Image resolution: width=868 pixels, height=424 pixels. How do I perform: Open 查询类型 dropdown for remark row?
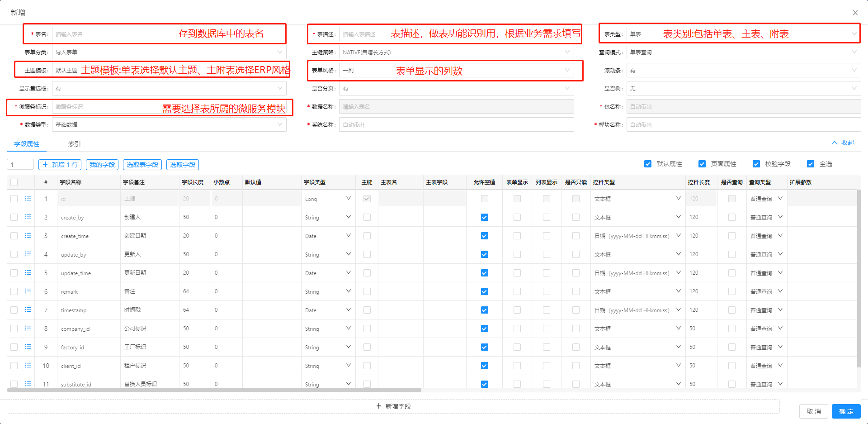pyautogui.click(x=766, y=291)
